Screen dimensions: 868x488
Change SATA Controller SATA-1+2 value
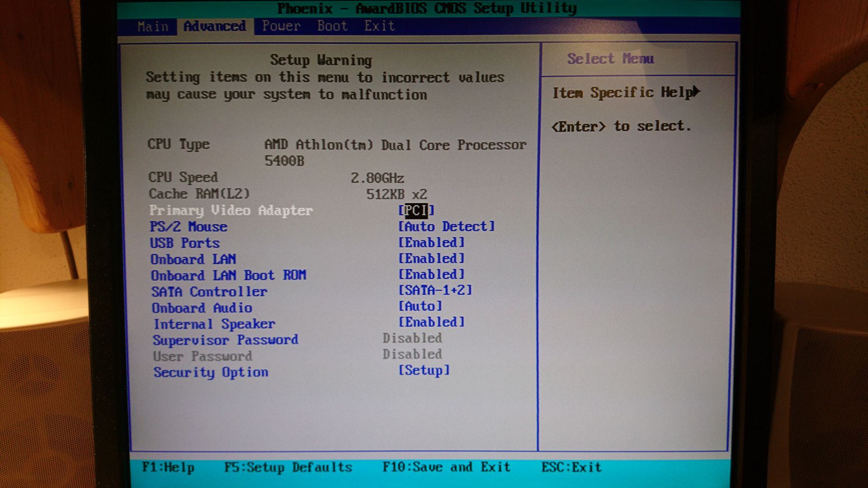[435, 290]
